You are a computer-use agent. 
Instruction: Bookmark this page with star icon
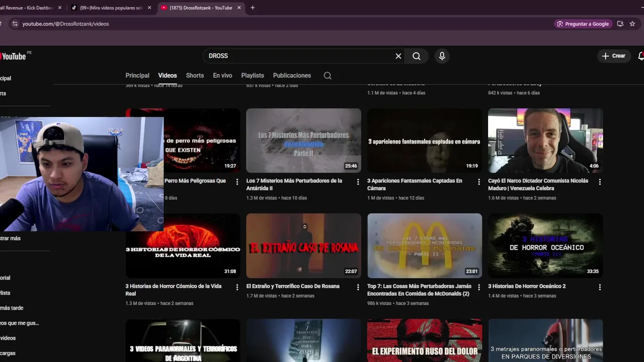point(632,24)
